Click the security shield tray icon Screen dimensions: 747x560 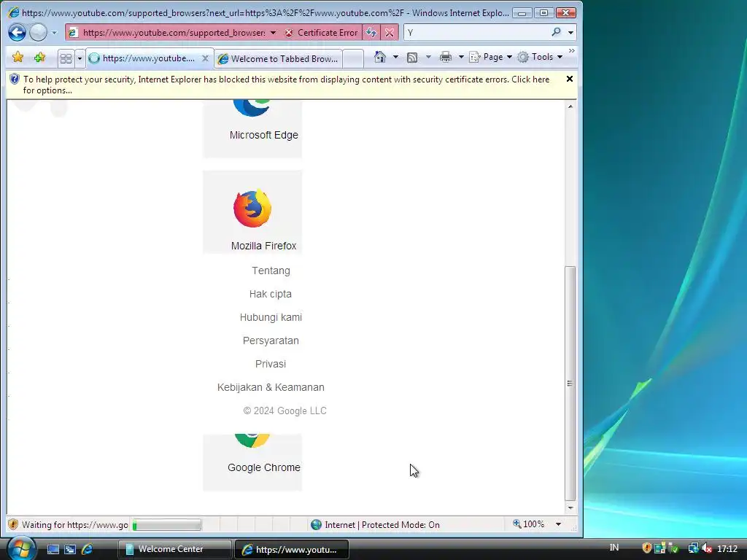pos(646,548)
